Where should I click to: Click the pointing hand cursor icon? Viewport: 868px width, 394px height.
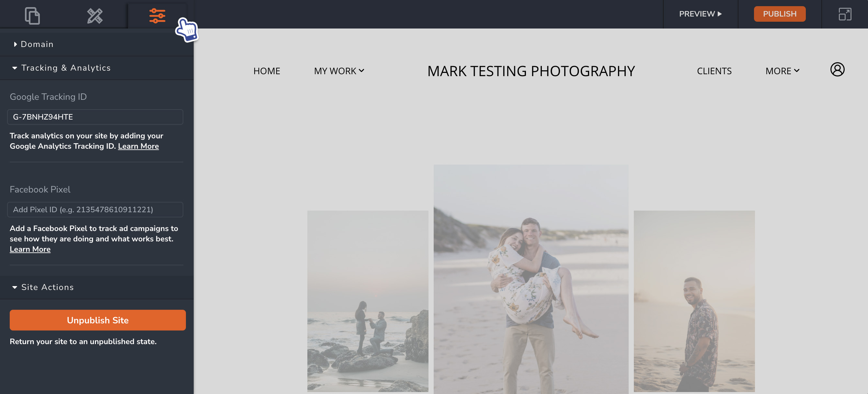[187, 29]
